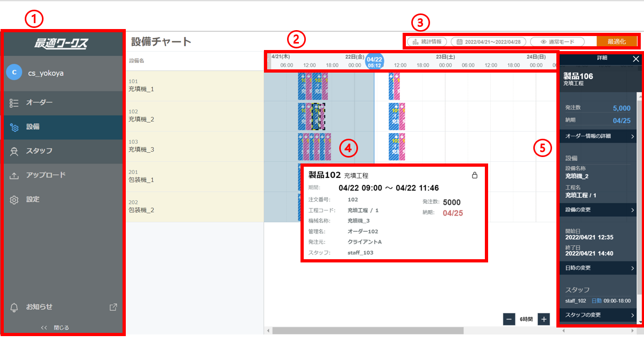Click the 6時間 zoom level label
Viewport: 644px width, 363px height.
click(x=526, y=319)
